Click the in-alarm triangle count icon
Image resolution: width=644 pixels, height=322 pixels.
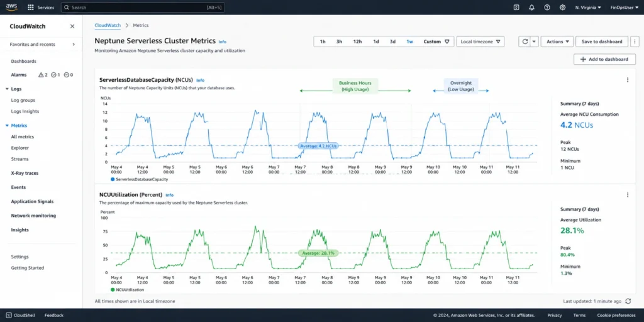pos(41,75)
